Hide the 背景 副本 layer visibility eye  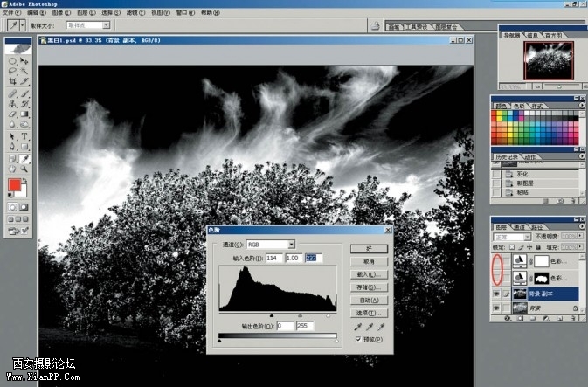click(497, 295)
